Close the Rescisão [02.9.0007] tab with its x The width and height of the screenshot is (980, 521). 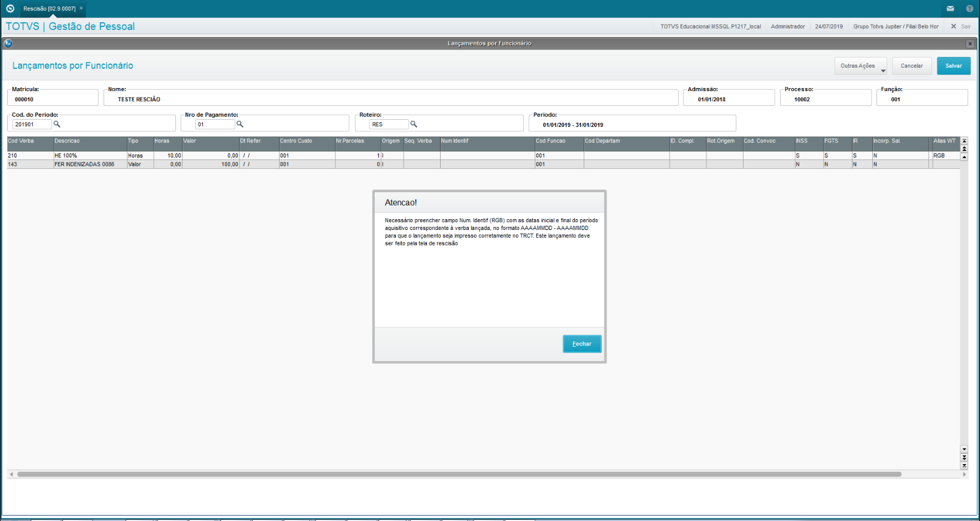[81, 8]
